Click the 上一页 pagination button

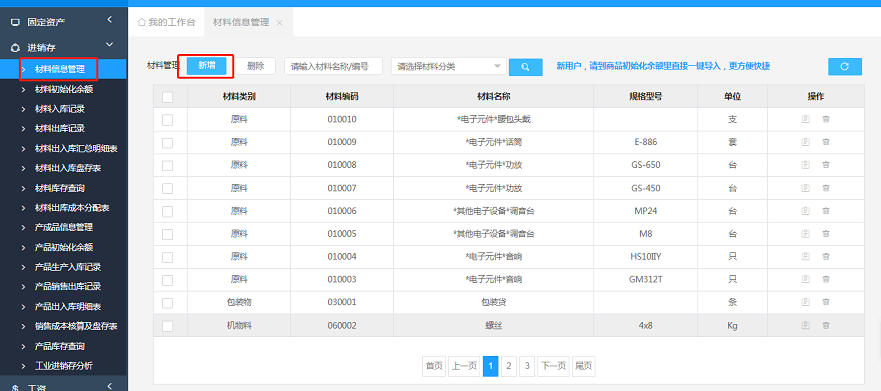click(x=464, y=366)
